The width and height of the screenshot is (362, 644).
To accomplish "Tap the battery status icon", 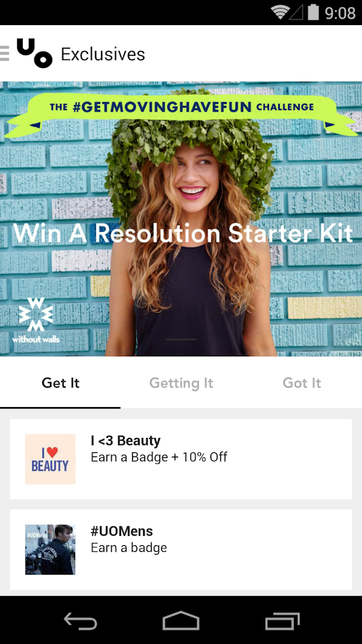I will [313, 12].
